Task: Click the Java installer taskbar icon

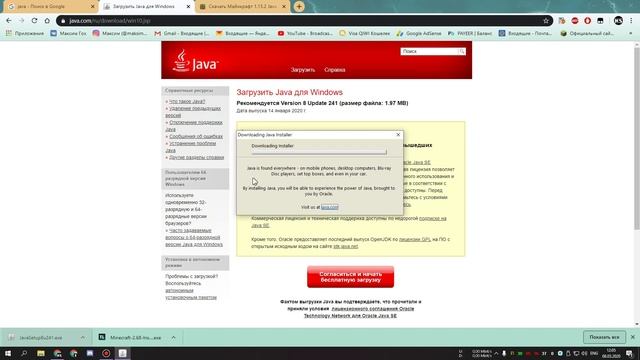Action: tap(122, 353)
